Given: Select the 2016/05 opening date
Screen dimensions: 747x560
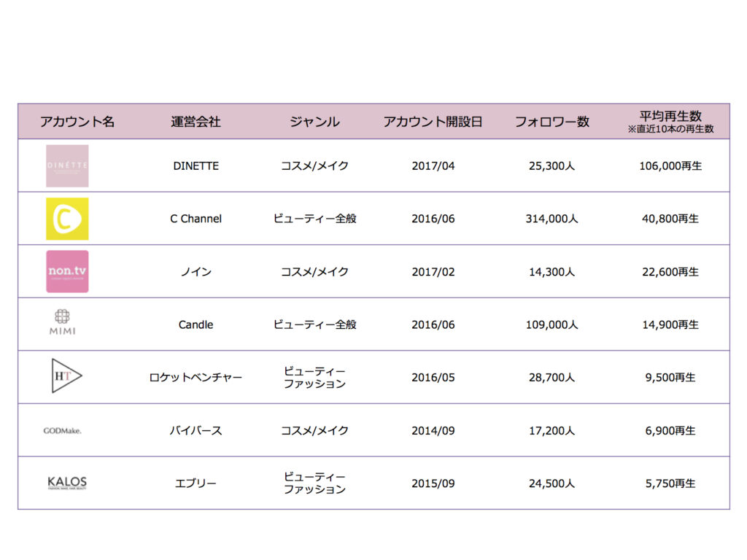Looking at the screenshot, I should (x=433, y=378).
